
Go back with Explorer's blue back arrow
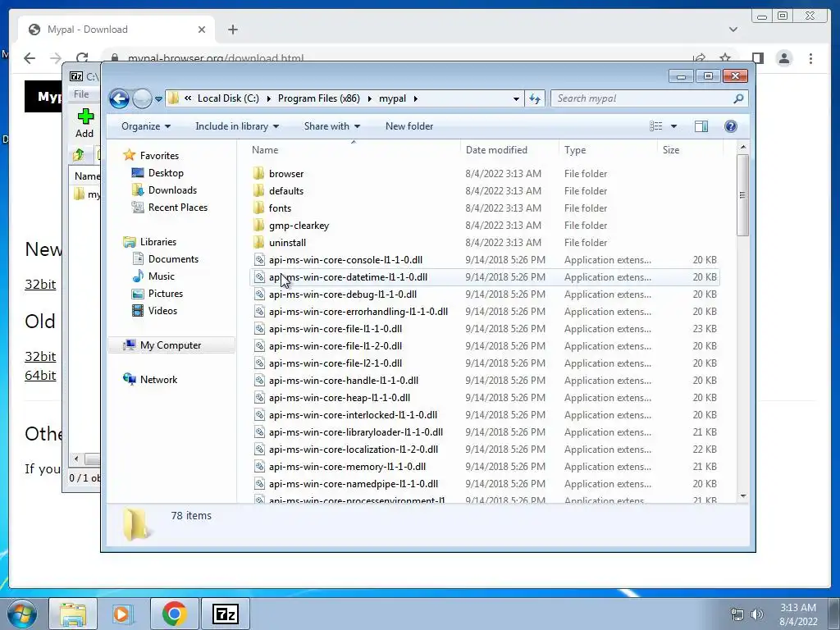click(119, 98)
